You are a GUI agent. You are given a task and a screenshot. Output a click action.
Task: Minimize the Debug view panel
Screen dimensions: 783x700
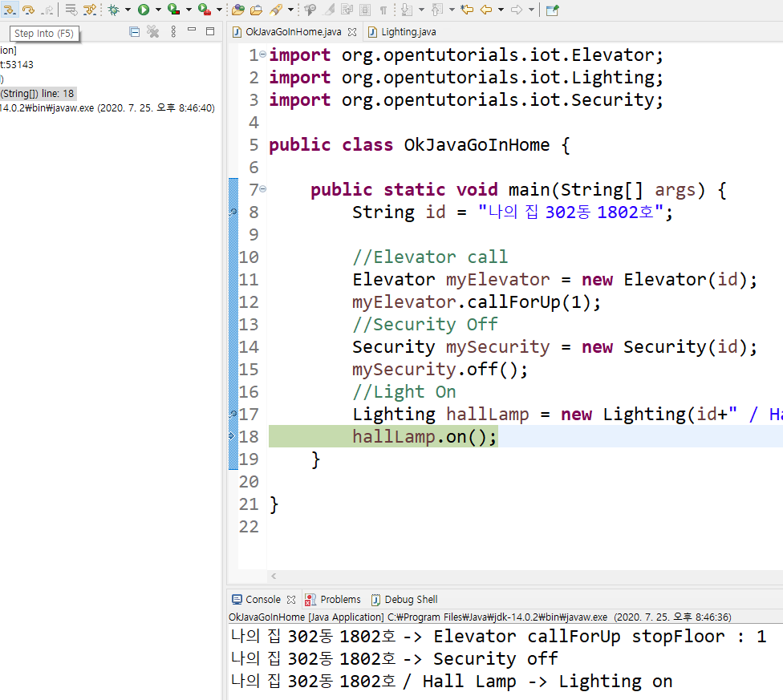(x=192, y=31)
